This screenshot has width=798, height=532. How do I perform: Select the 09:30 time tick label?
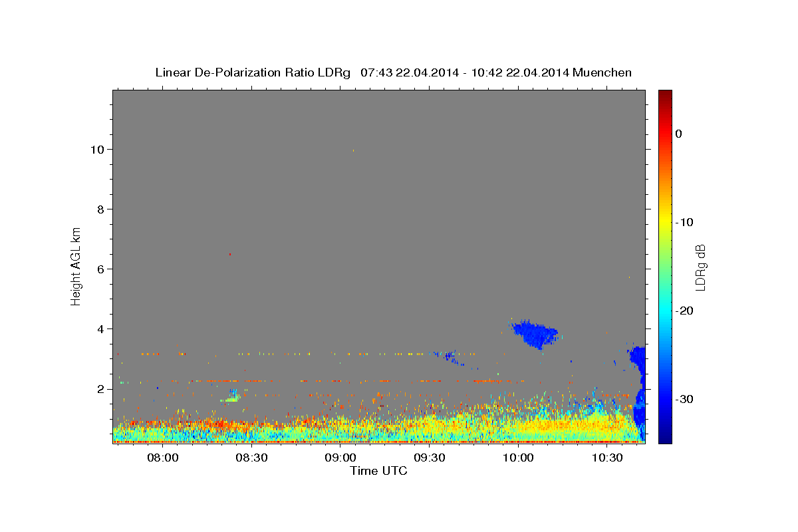[x=429, y=458]
